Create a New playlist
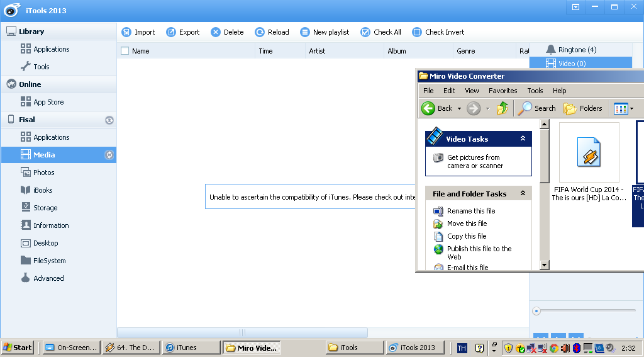This screenshot has width=644, height=357. point(325,32)
